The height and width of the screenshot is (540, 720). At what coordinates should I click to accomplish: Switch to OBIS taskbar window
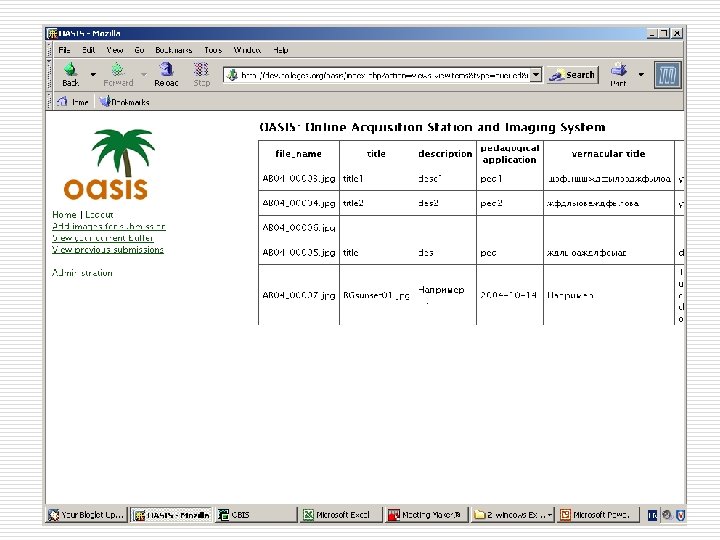pyautogui.click(x=256, y=515)
